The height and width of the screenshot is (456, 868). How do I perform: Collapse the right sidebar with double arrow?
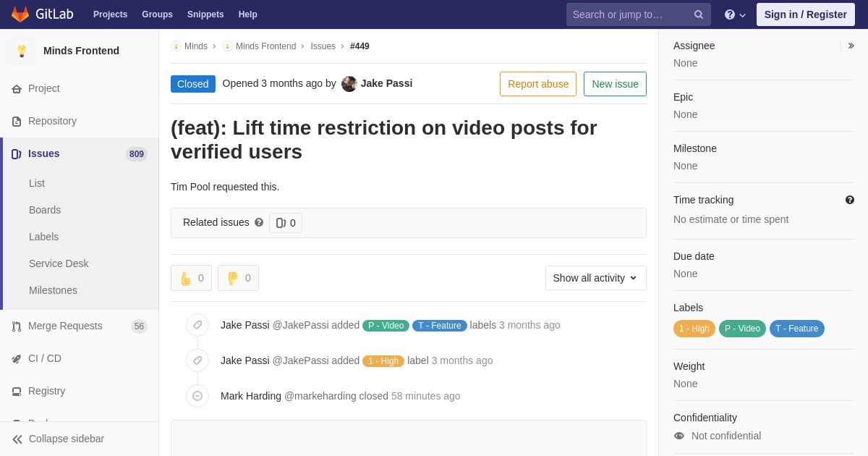(x=851, y=46)
